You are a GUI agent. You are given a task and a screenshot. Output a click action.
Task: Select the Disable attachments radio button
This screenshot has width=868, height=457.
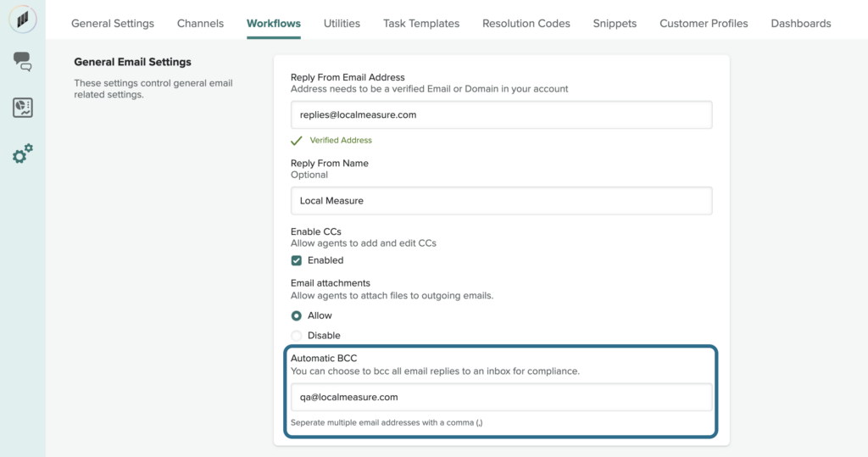tap(297, 336)
